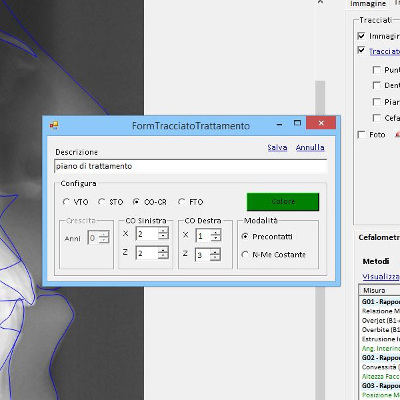Select the G01 row in the Misura list
The height and width of the screenshot is (400, 400).
380,301
